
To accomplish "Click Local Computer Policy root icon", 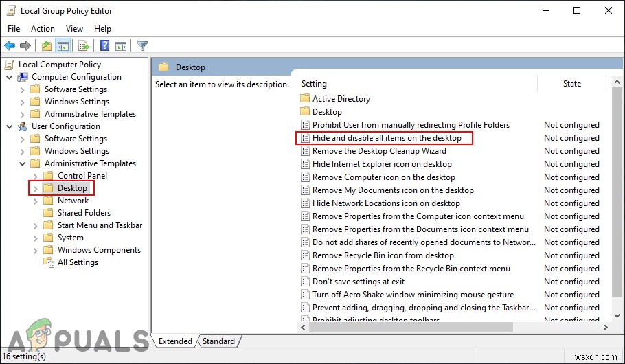I will 10,65.
